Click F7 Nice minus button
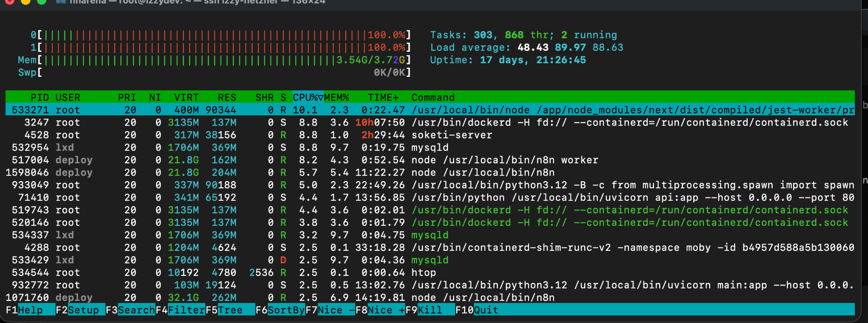The height and width of the screenshot is (323, 868). [x=335, y=310]
